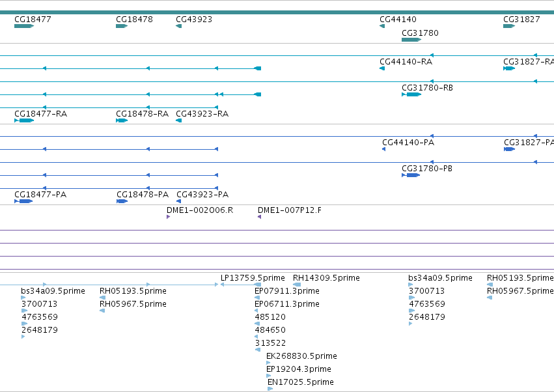
Task: Open the CG31780-PB protein glyph
Action: [411, 175]
